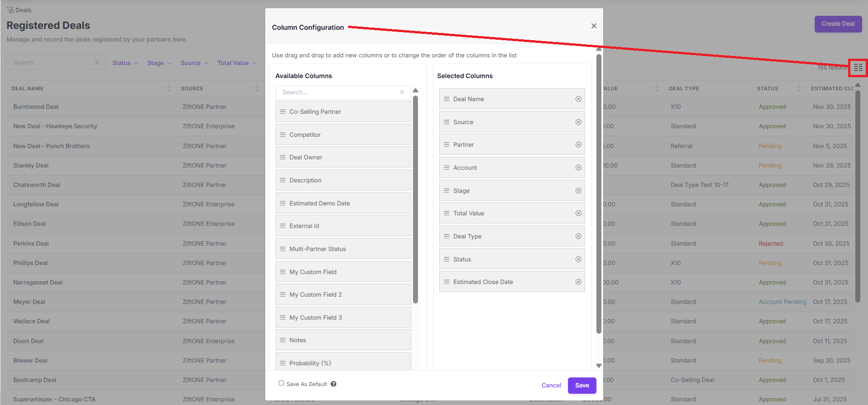The width and height of the screenshot is (868, 405).
Task: Close the Column Configuration dialog
Action: pos(594,26)
